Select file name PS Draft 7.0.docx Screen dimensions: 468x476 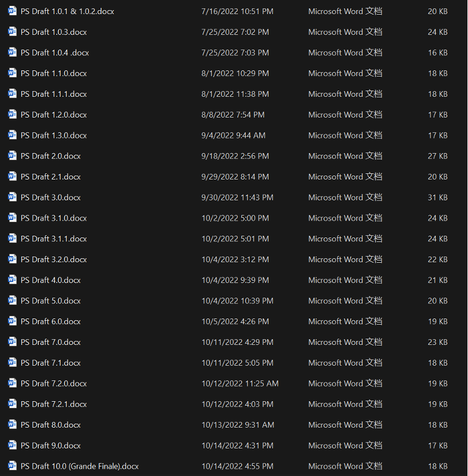(x=51, y=342)
